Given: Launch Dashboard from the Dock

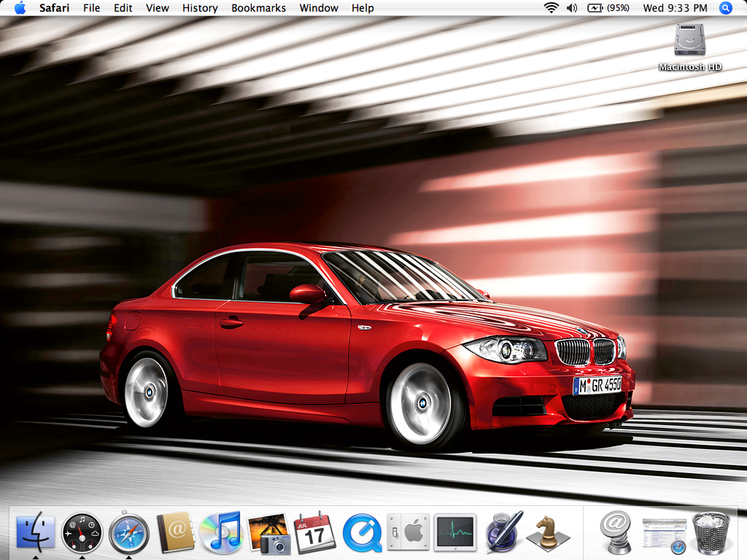Looking at the screenshot, I should [x=82, y=532].
